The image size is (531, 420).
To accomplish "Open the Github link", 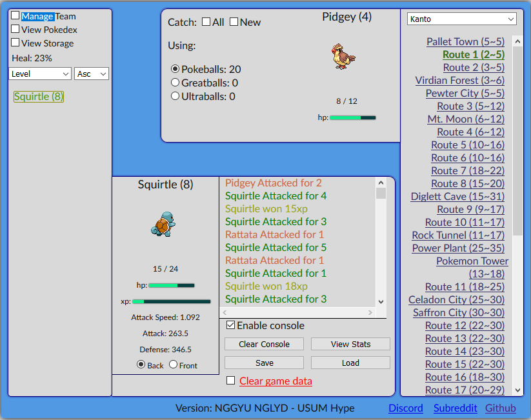I will (501, 408).
